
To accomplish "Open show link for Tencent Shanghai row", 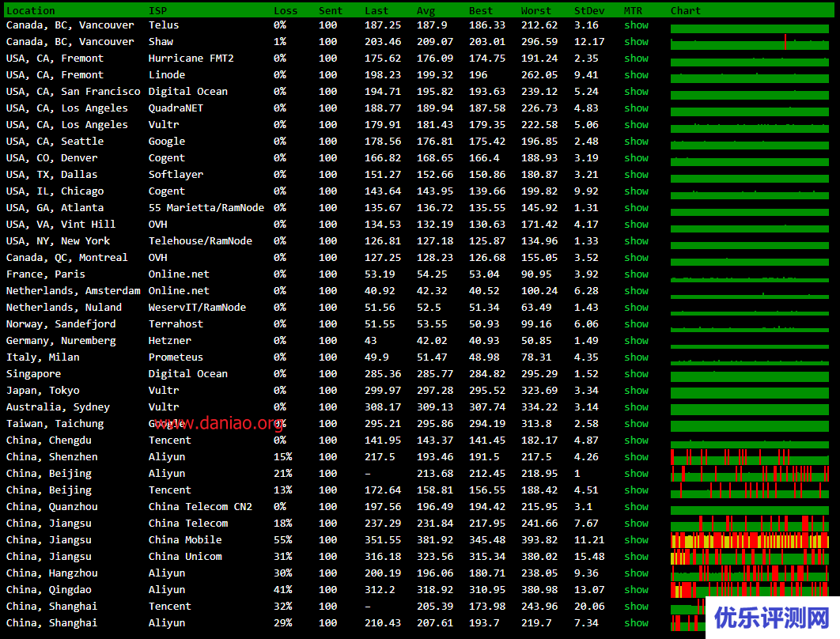I will [x=636, y=607].
